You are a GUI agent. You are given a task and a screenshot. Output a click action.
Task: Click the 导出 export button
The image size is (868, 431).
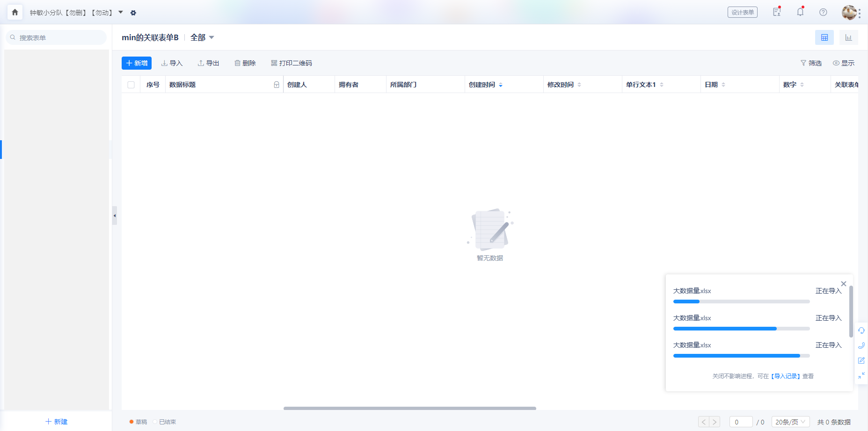(208, 63)
